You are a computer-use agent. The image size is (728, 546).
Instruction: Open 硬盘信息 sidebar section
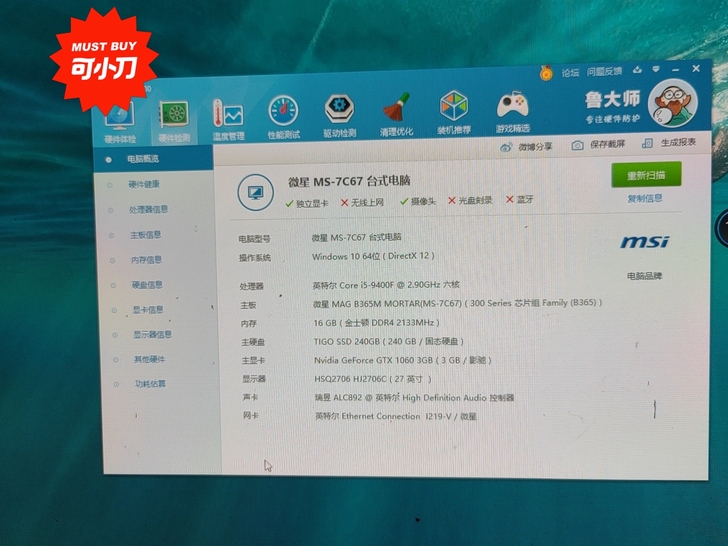(x=147, y=285)
